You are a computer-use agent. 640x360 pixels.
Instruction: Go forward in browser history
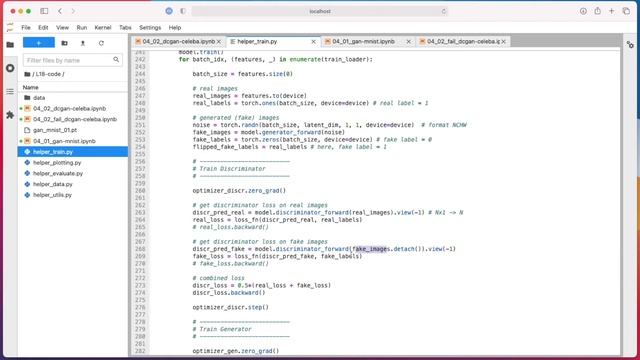(x=73, y=11)
